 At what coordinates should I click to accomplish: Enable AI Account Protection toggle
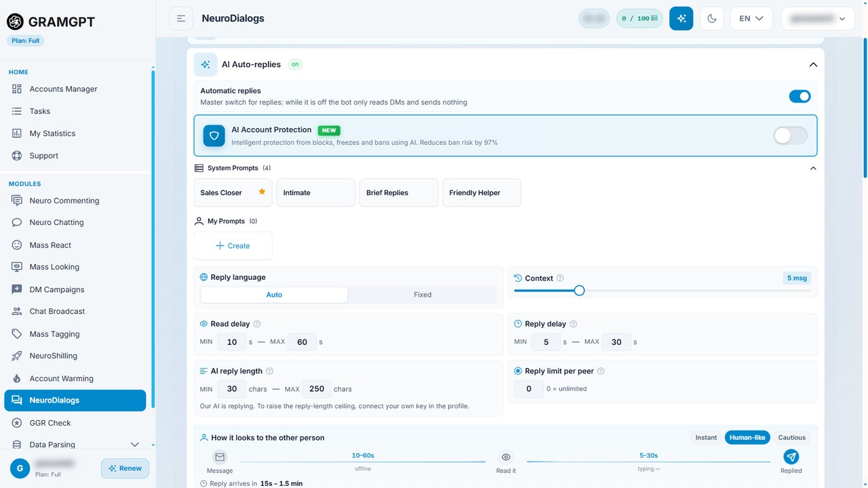coord(791,136)
